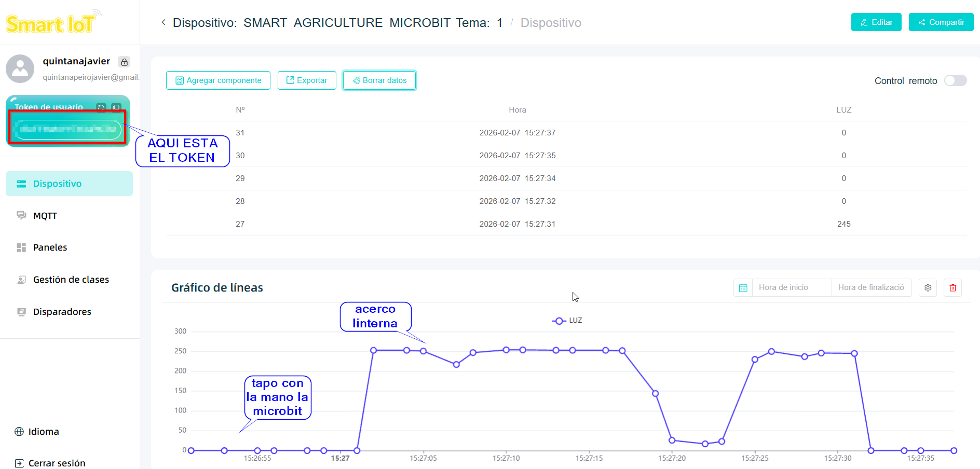The height and width of the screenshot is (469, 980).
Task: Click the user avatar picture
Action: [x=20, y=68]
